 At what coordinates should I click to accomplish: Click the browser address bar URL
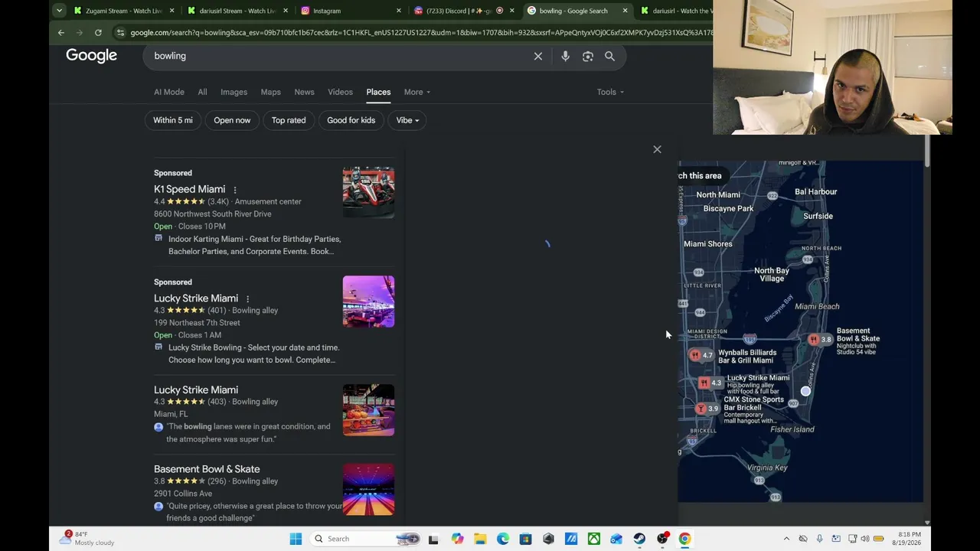420,33
